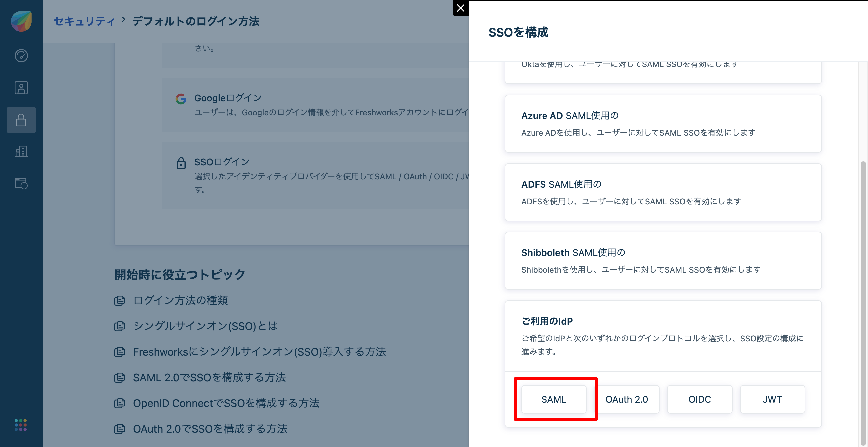Image resolution: width=868 pixels, height=447 pixels.
Task: Click document icon beside SAML 2.0でSSOを構成する方法
Action: tap(119, 378)
